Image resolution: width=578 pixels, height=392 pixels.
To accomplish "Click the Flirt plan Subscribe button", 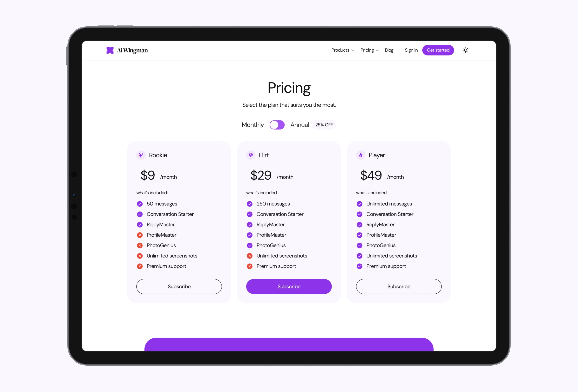I will [x=289, y=286].
